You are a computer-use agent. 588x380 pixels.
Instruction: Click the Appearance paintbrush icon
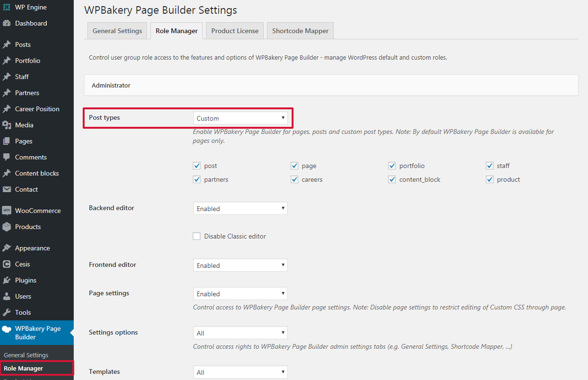point(7,248)
